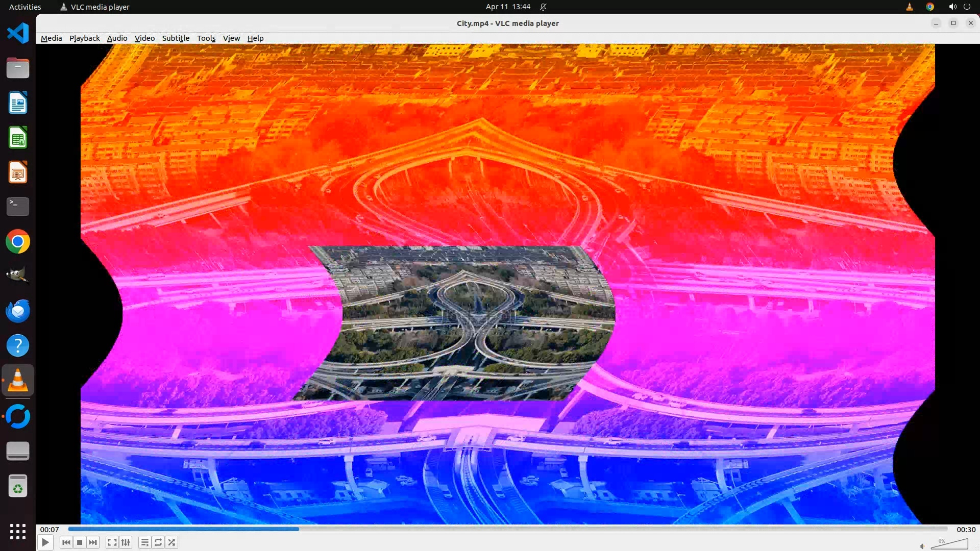Image resolution: width=980 pixels, height=551 pixels.
Task: Open the Media menu
Action: (x=51, y=38)
